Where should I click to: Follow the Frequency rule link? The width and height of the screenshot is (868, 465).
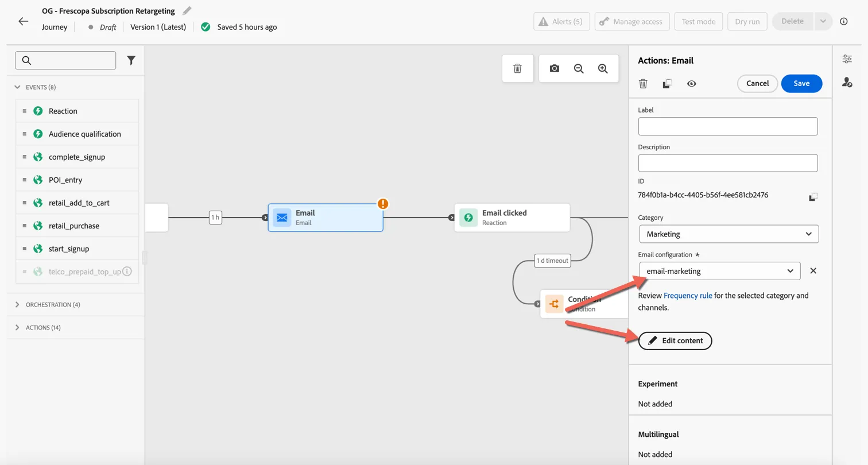point(688,296)
